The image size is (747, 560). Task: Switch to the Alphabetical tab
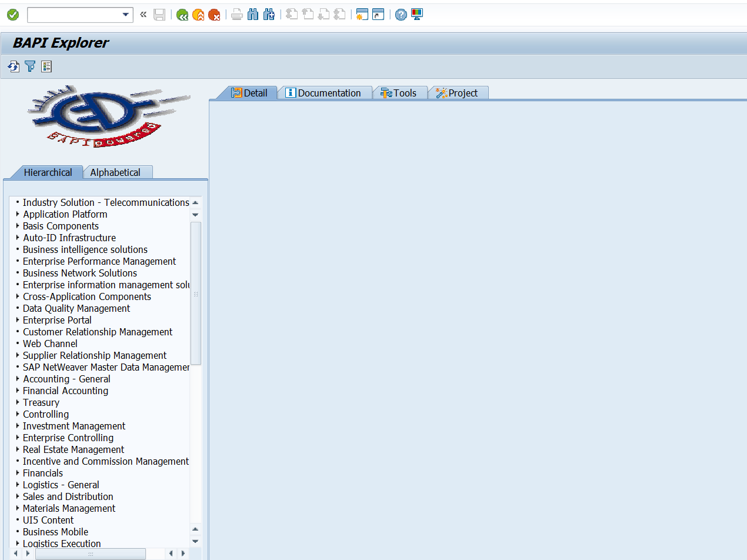(x=118, y=172)
